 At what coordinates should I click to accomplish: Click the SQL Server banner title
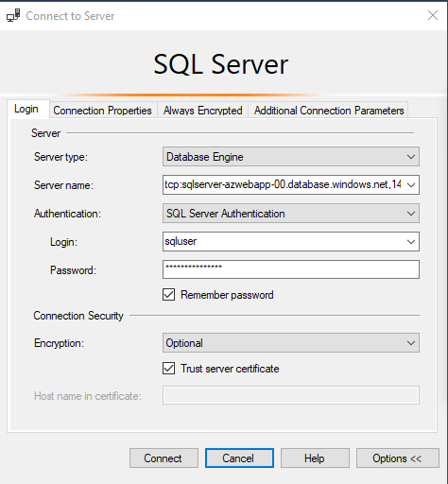pos(220,64)
